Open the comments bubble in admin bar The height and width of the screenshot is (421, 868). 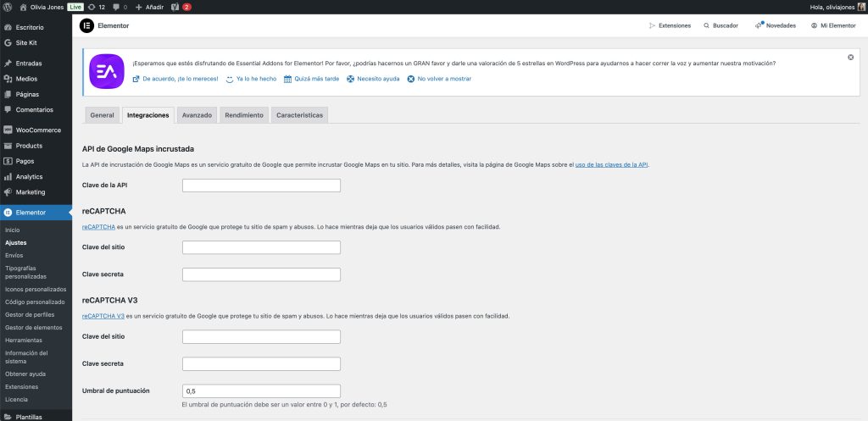pyautogui.click(x=120, y=7)
